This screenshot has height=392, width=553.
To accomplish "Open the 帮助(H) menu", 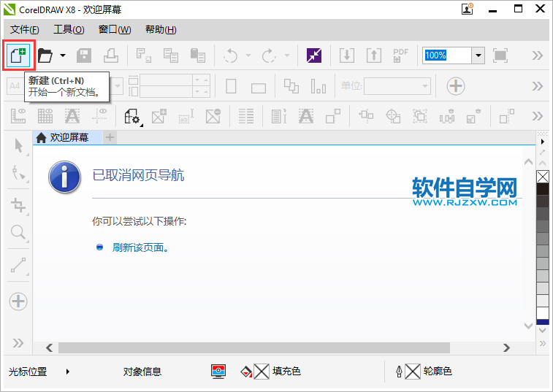I will coord(161,30).
